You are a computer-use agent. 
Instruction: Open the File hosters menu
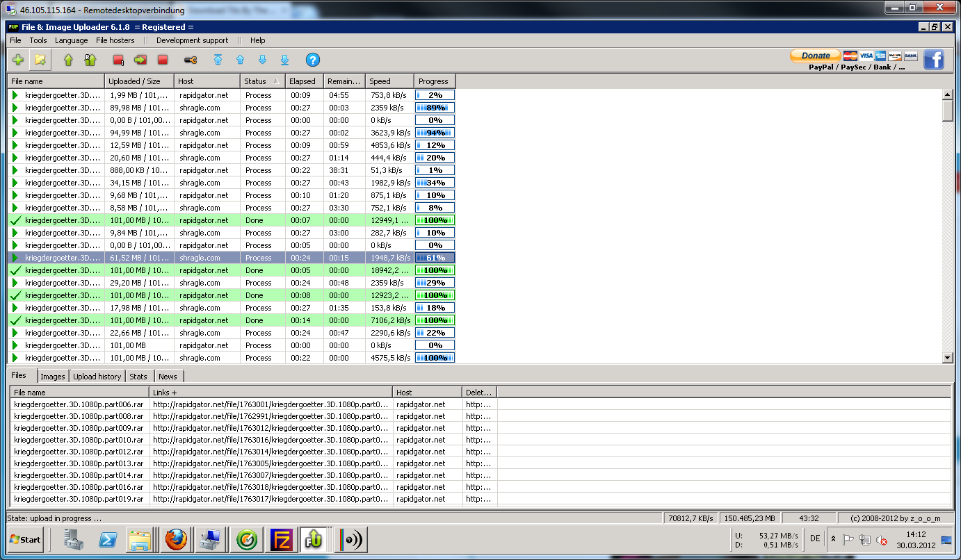pos(115,40)
